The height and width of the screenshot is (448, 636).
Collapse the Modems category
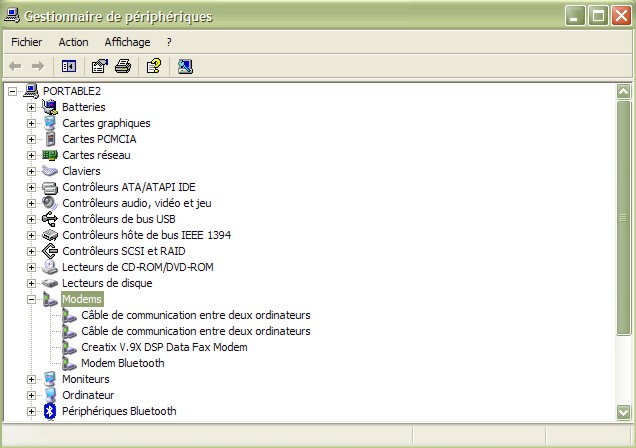pos(31,299)
